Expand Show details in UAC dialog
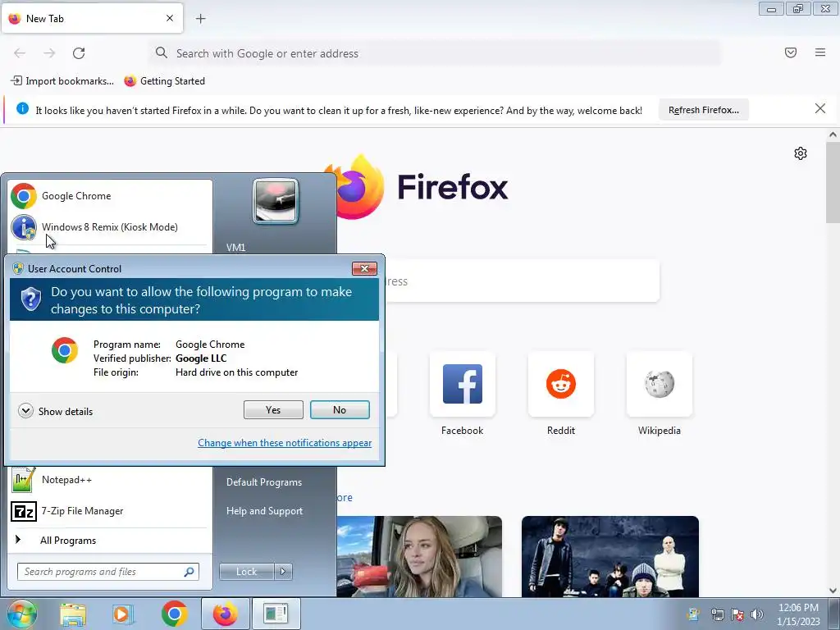The image size is (840, 630). tap(56, 412)
